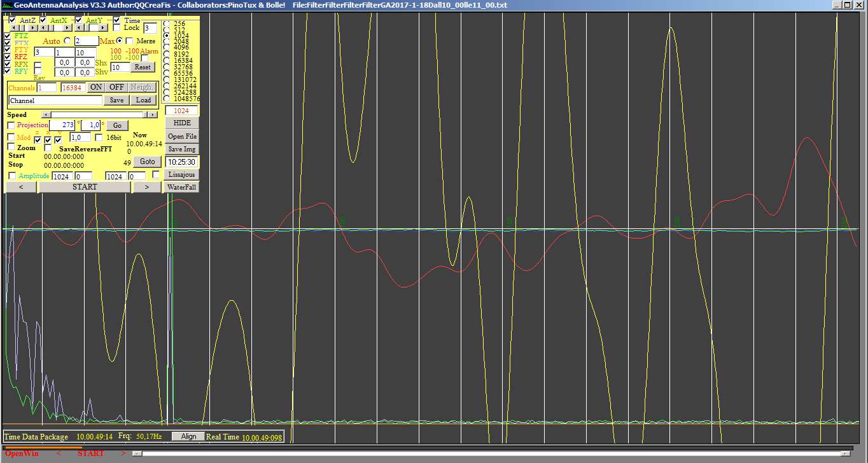This screenshot has width=868, height=463.
Task: Open the Lissajous plot view
Action: click(x=181, y=174)
